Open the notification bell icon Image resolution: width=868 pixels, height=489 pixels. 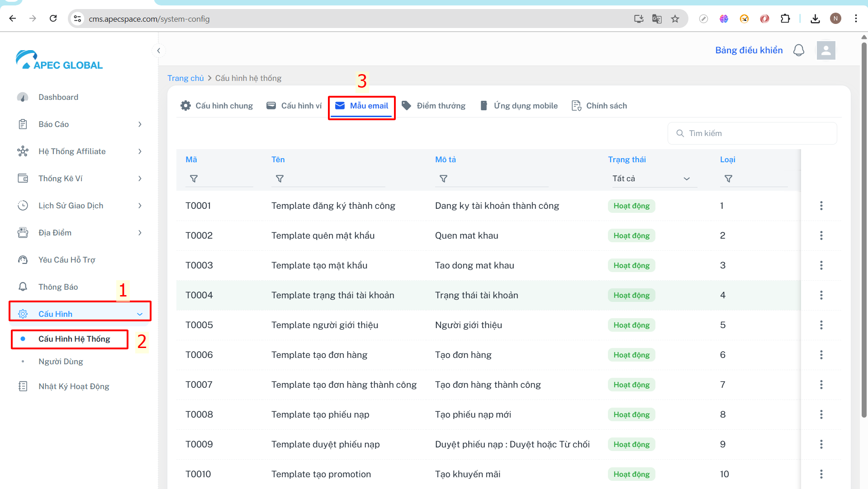tap(799, 50)
